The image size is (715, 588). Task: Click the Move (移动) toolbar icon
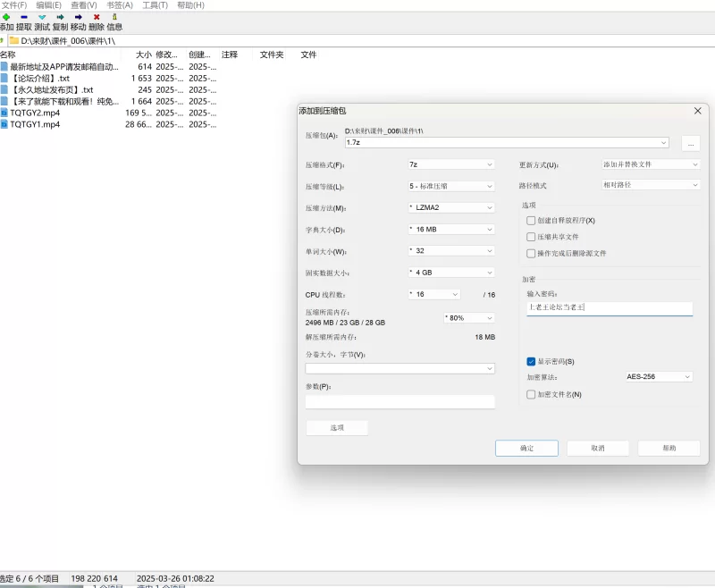(x=78, y=17)
